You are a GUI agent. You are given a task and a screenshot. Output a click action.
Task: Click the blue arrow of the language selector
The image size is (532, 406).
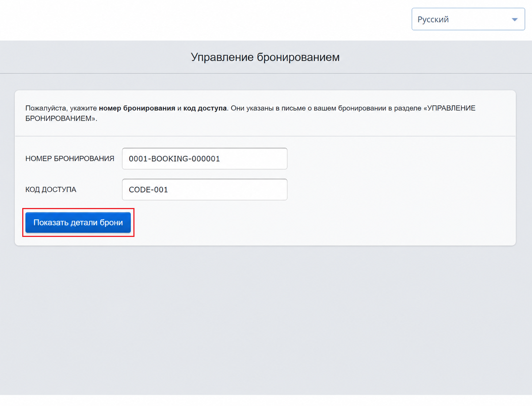pos(514,20)
